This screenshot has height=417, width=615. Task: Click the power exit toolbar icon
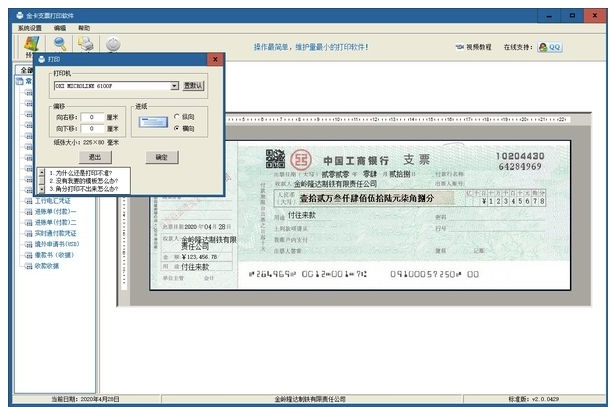(113, 43)
